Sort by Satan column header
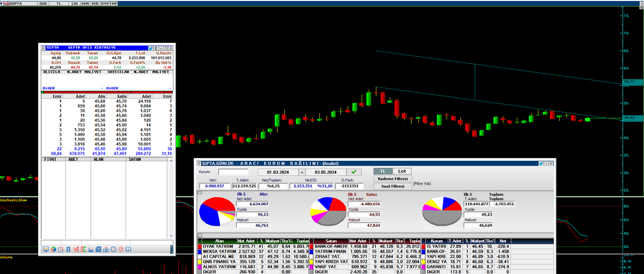 [331, 241]
